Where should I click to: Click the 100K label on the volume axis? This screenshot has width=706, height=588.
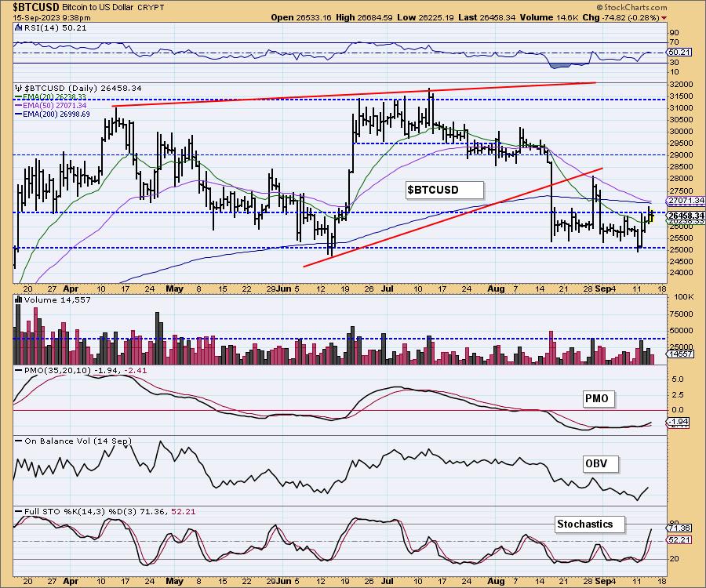(684, 297)
